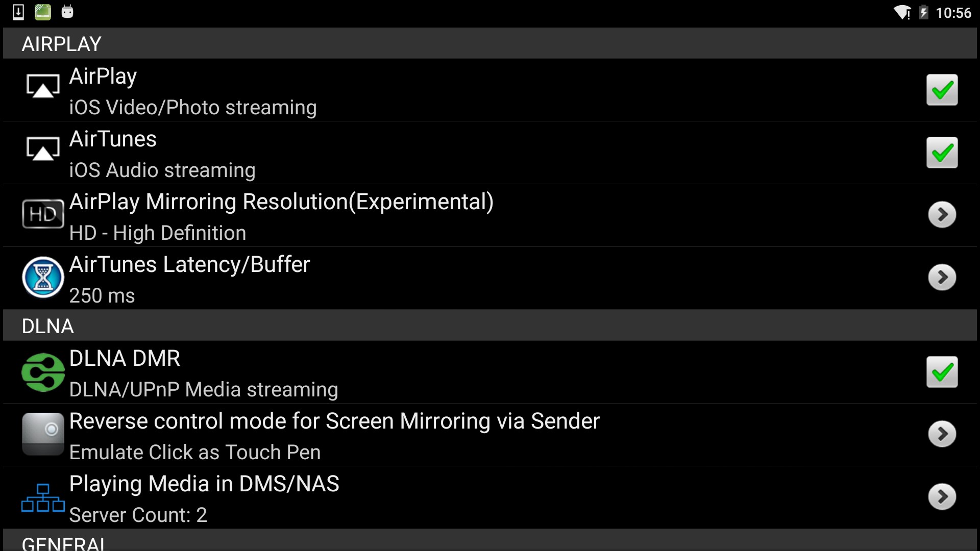Tap the HD - High Definition value text
Screen dimensions: 980x551
click(x=158, y=233)
